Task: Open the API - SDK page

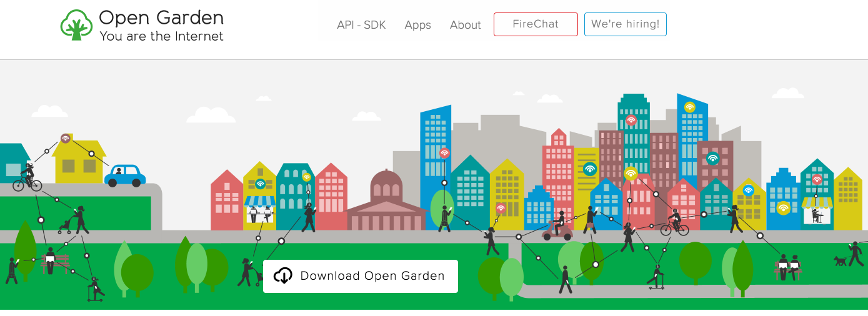Action: point(361,25)
